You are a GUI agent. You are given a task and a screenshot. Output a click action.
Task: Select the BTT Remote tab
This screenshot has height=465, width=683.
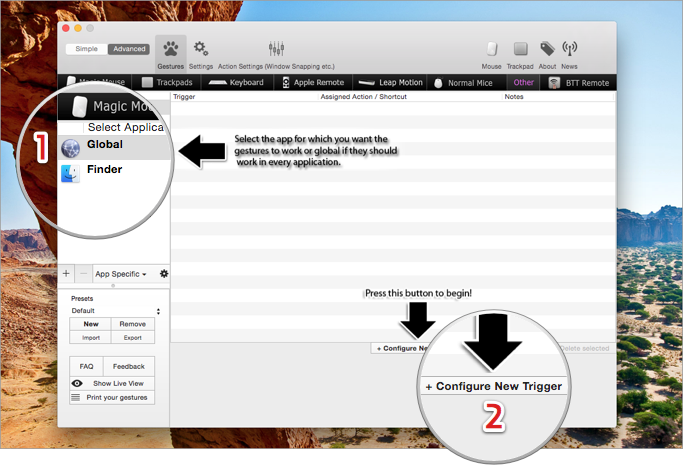pos(578,83)
